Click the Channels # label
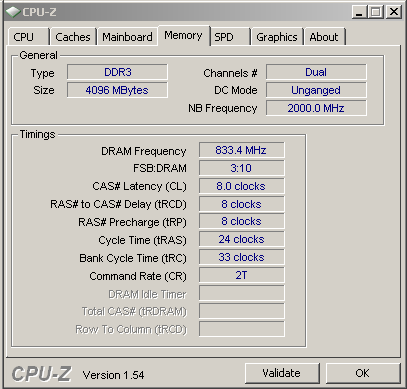Screen dimensions: 407x389 [x=230, y=73]
